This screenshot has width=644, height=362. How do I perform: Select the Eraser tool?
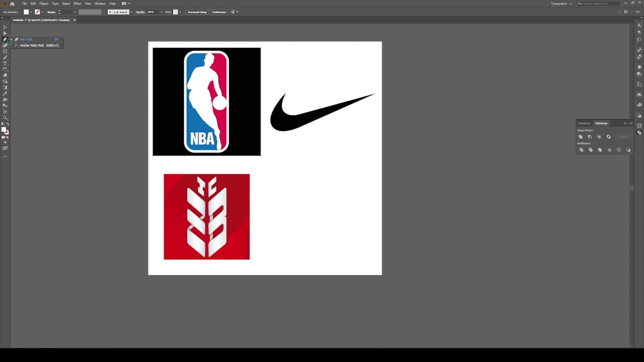[x=5, y=75]
